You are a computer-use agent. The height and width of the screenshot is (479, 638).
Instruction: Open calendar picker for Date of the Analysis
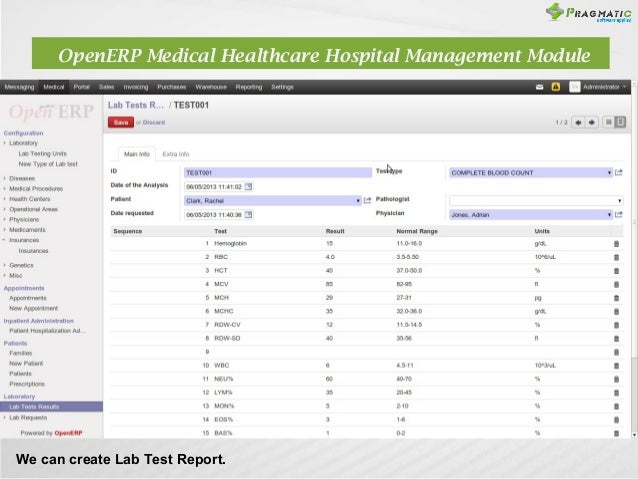(248, 186)
